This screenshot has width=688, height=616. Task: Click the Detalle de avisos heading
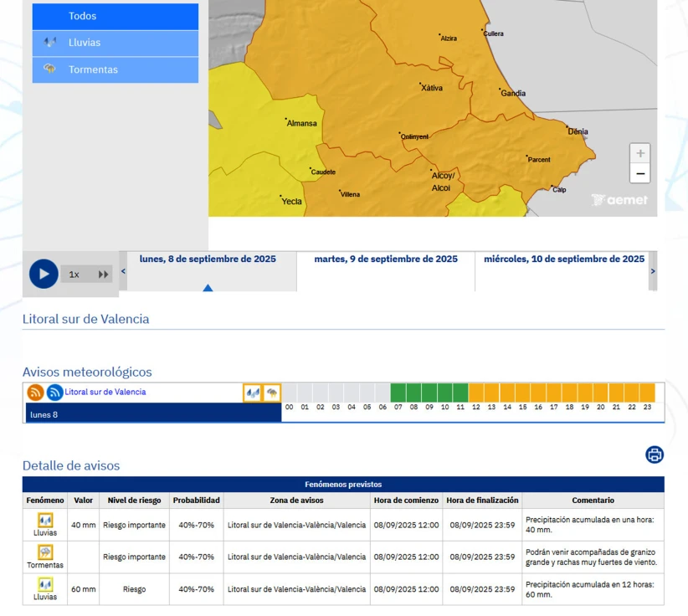click(x=71, y=465)
